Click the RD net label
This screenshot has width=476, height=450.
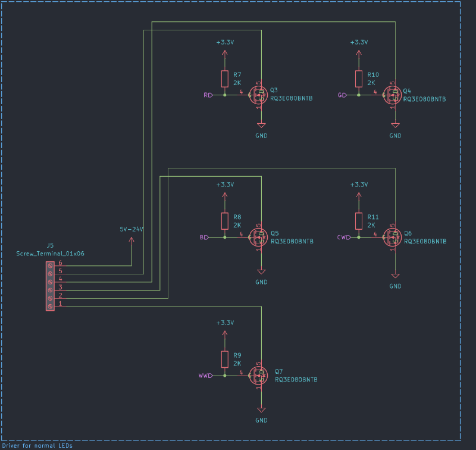(x=208, y=95)
